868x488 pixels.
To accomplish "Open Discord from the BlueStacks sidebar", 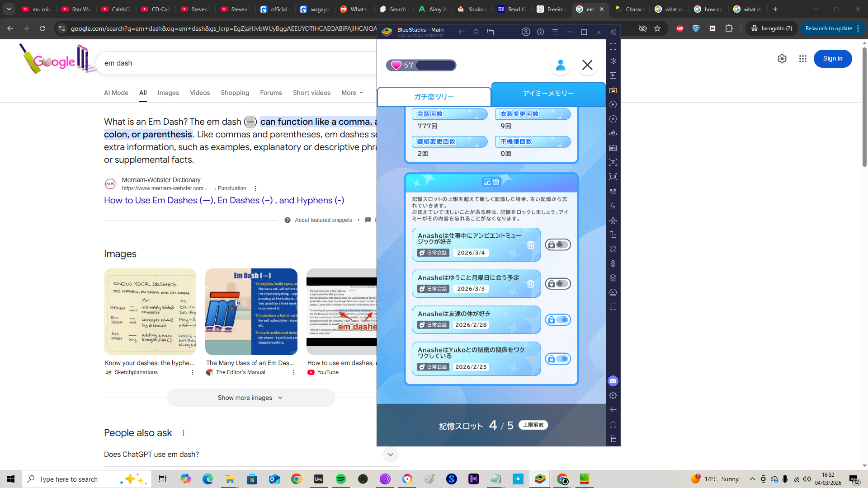I will [x=613, y=381].
